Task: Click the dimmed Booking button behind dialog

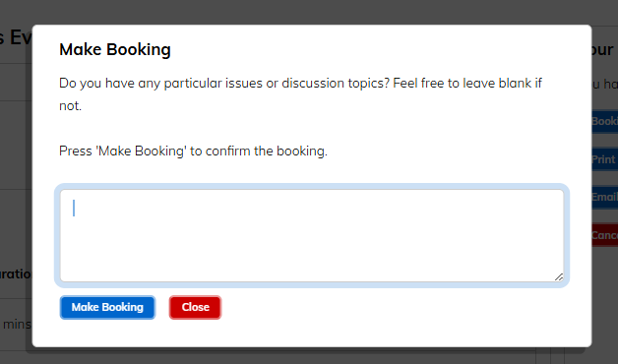Action: click(x=604, y=121)
